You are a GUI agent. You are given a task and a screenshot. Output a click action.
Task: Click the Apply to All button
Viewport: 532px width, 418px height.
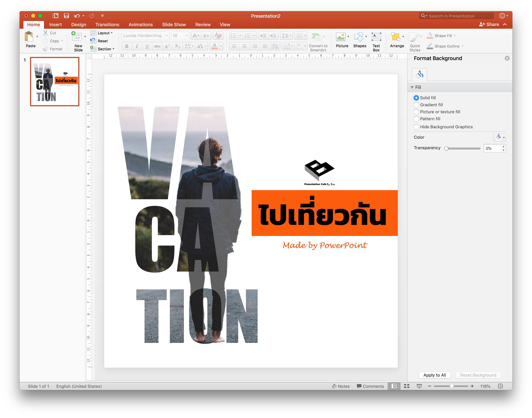pos(434,375)
